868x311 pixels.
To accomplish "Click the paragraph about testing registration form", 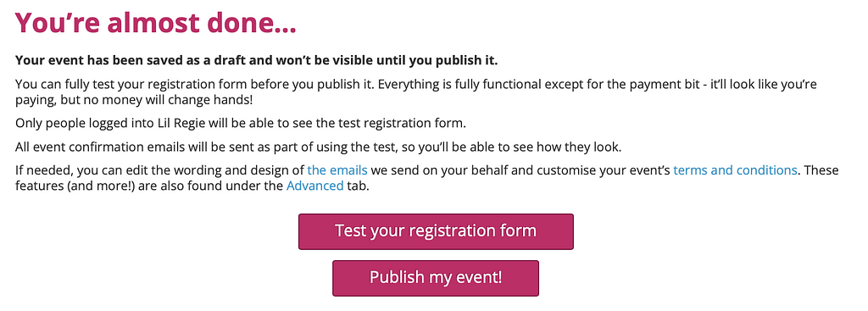I will point(415,93).
